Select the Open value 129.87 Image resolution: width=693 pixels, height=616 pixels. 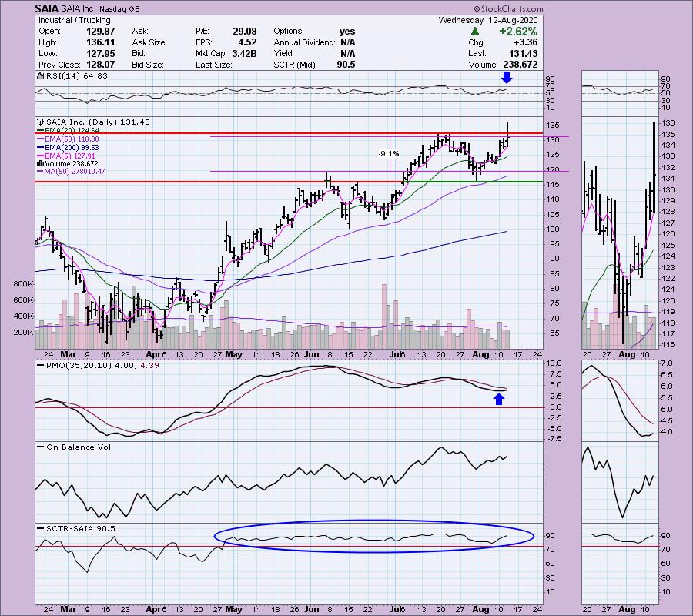click(x=101, y=32)
